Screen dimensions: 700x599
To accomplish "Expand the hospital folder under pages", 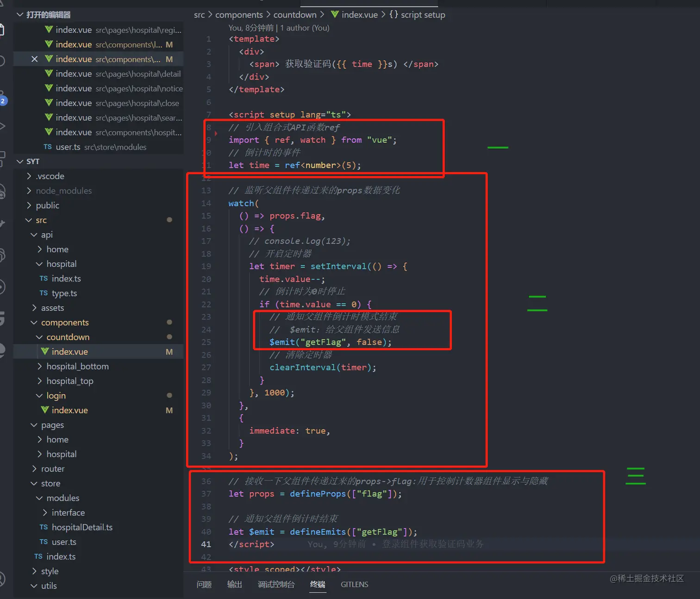I will (39, 454).
